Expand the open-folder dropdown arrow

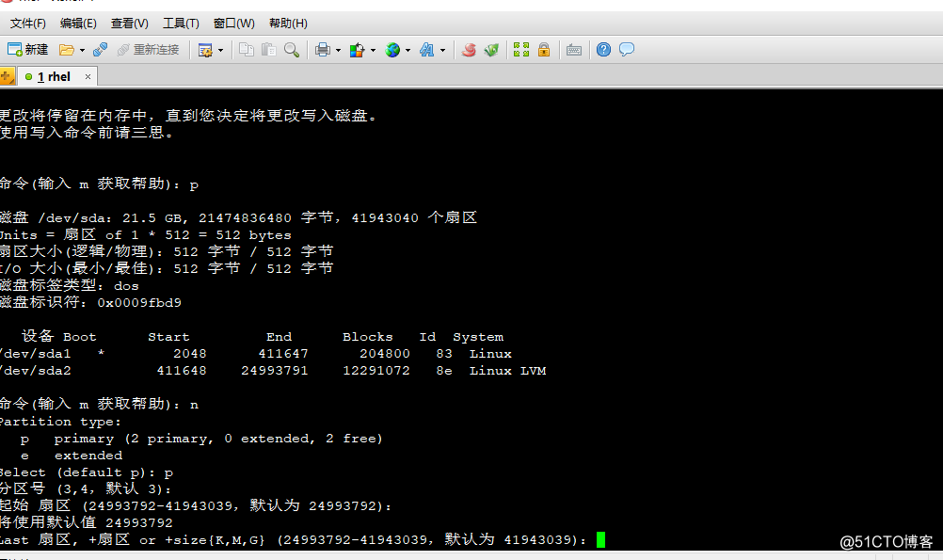82,51
